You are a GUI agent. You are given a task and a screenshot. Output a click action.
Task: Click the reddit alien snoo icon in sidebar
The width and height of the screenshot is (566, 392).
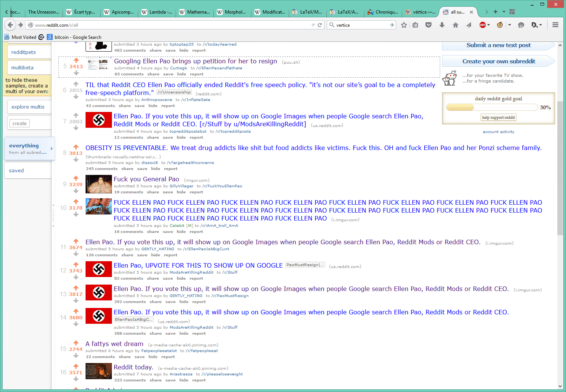[450, 78]
